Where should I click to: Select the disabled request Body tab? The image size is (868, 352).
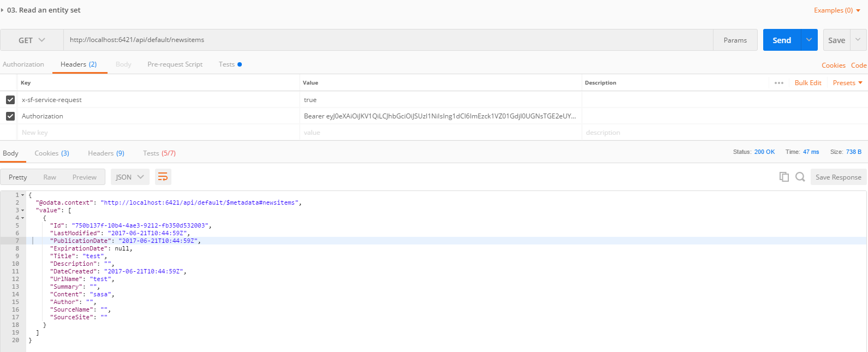(123, 64)
